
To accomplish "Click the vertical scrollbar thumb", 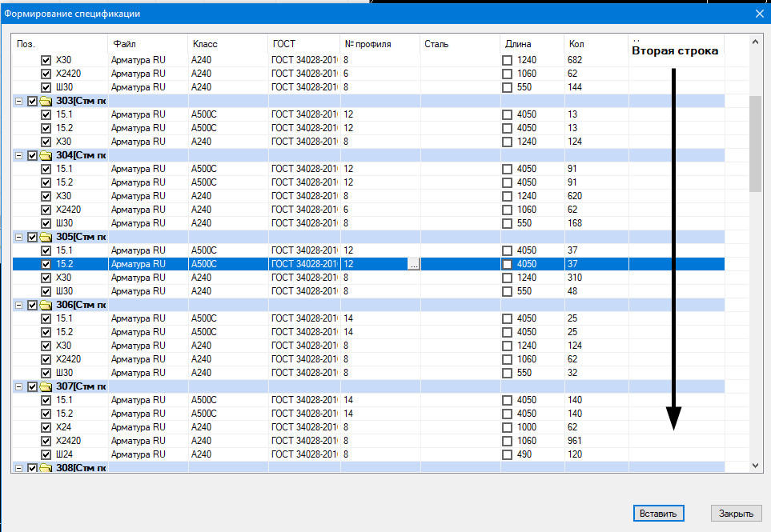I will click(x=754, y=144).
